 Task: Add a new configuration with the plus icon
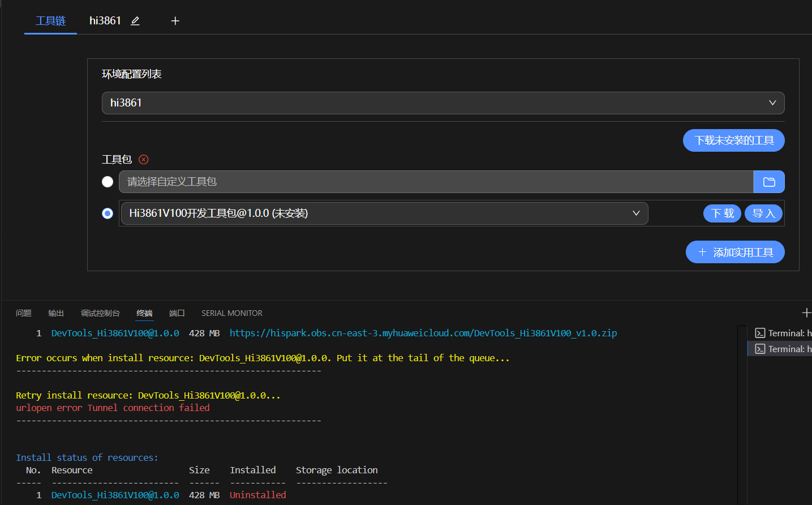(175, 21)
